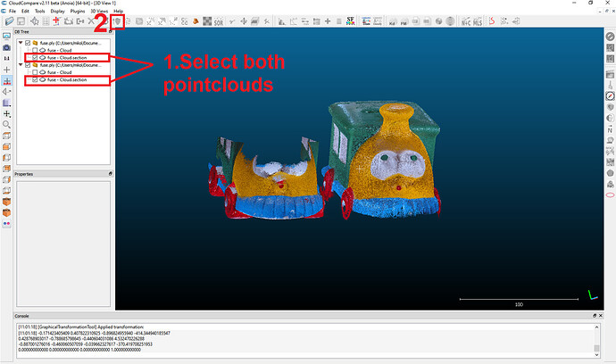Undock the Properties panel using its float button

point(110,174)
